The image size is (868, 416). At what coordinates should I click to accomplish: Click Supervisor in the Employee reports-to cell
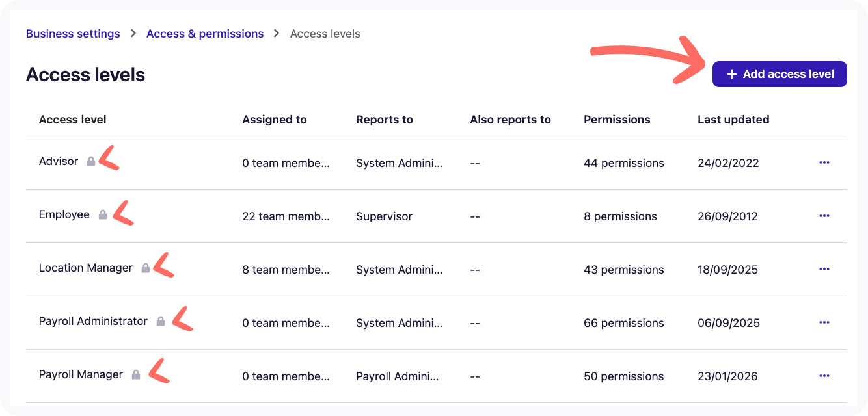click(384, 216)
